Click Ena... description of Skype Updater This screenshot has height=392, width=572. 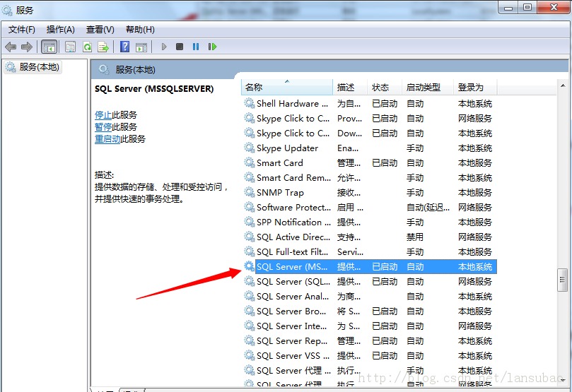point(348,148)
